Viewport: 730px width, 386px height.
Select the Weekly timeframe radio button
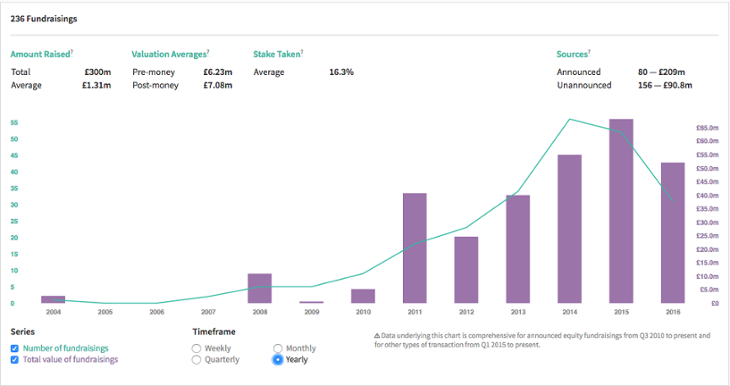196,348
